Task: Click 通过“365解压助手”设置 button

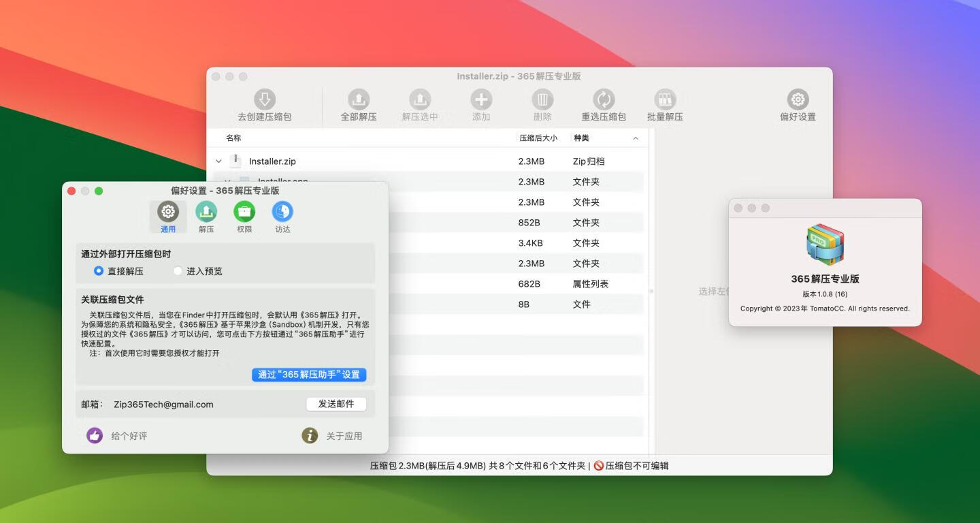Action: pos(309,375)
